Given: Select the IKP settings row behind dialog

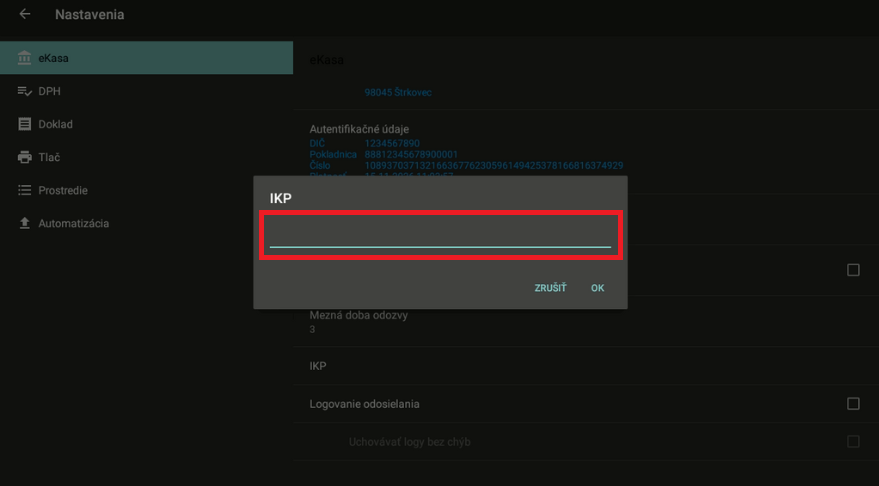Looking at the screenshot, I should tap(317, 366).
